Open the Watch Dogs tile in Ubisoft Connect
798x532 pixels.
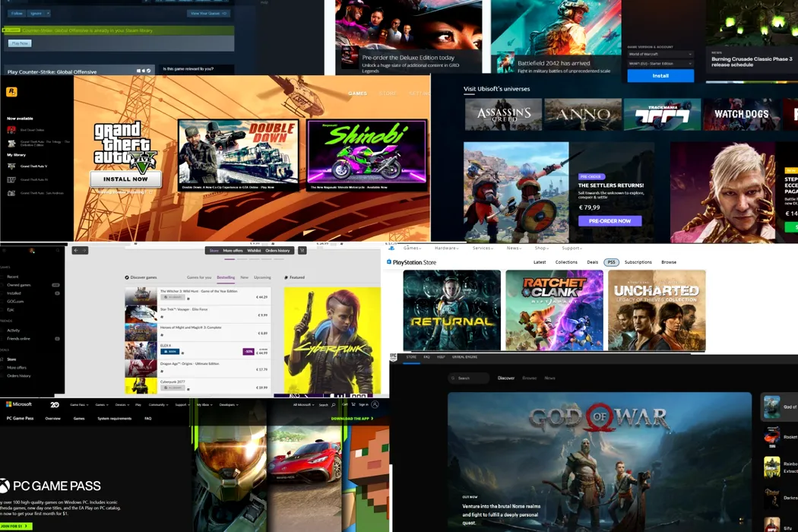(x=741, y=115)
